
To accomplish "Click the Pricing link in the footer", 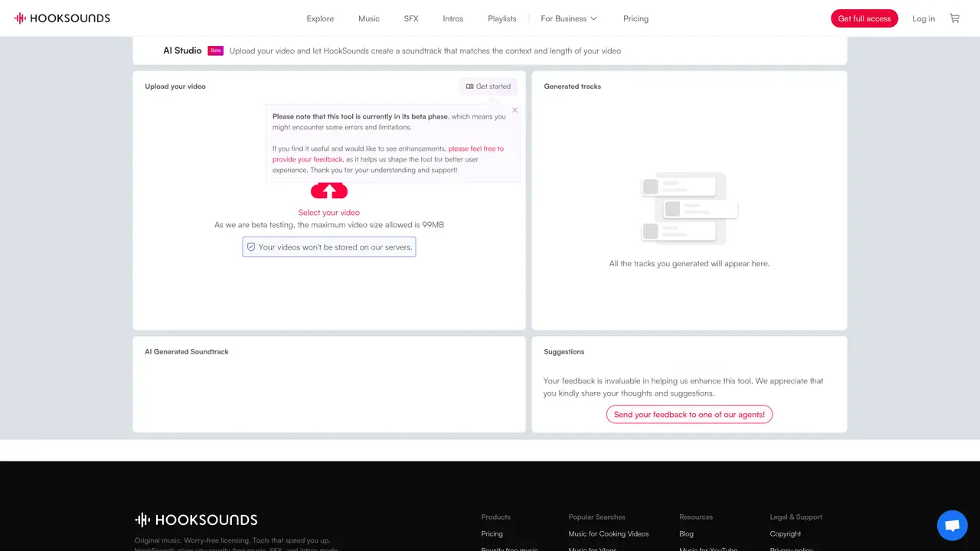I will point(492,533).
